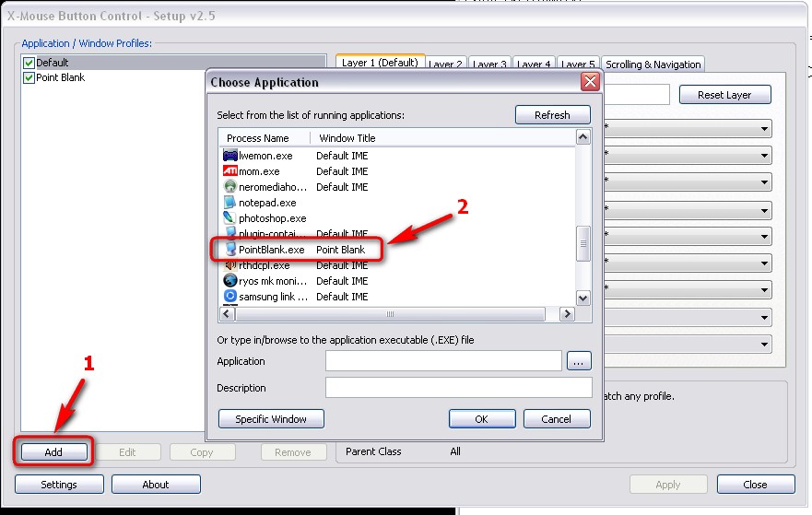Click the Specific Window button

(271, 419)
